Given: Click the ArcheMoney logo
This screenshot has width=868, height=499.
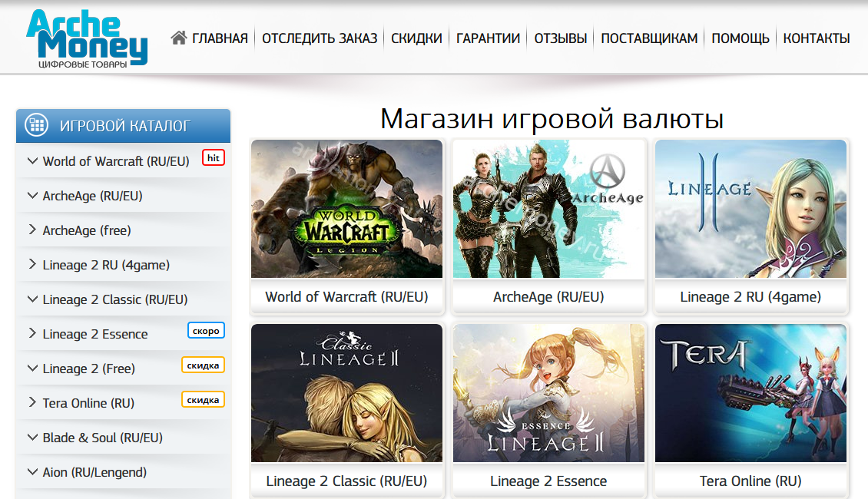Looking at the screenshot, I should (87, 38).
